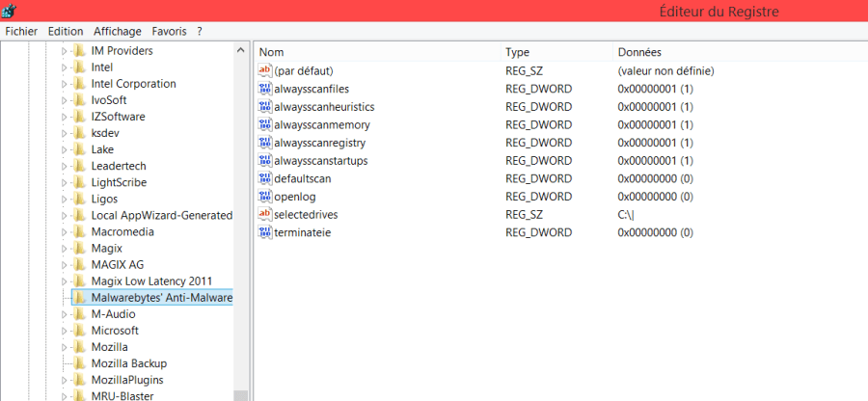Expand the ksdev key
868x401 pixels.
point(65,133)
